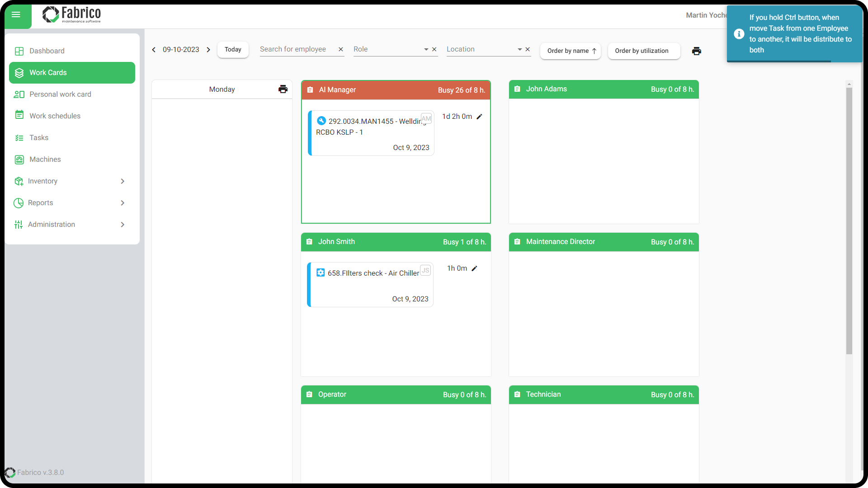Viewport: 868px width, 488px height.
Task: Open Work schedules page
Action: pyautogui.click(x=55, y=116)
